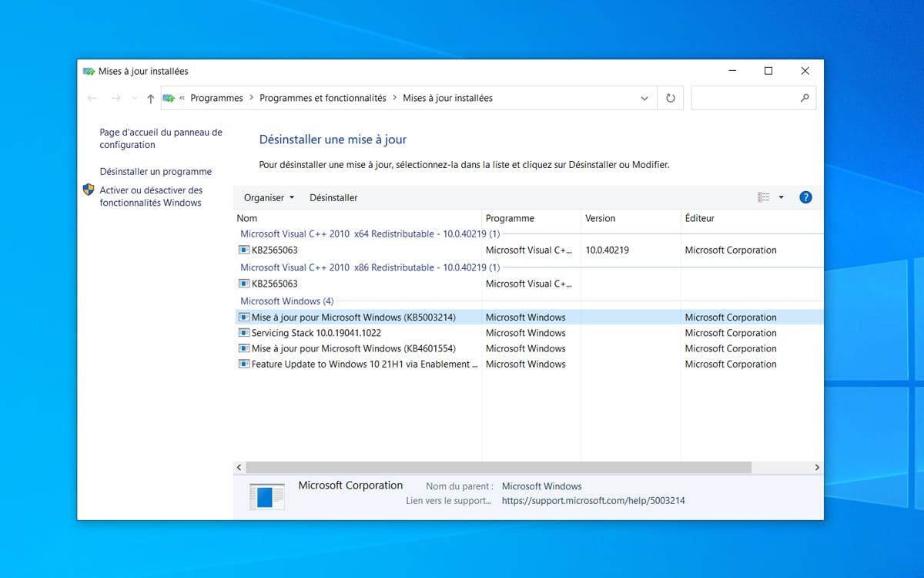Open the view options dropdown arrow
The image size is (924, 578).
pyautogui.click(x=781, y=197)
